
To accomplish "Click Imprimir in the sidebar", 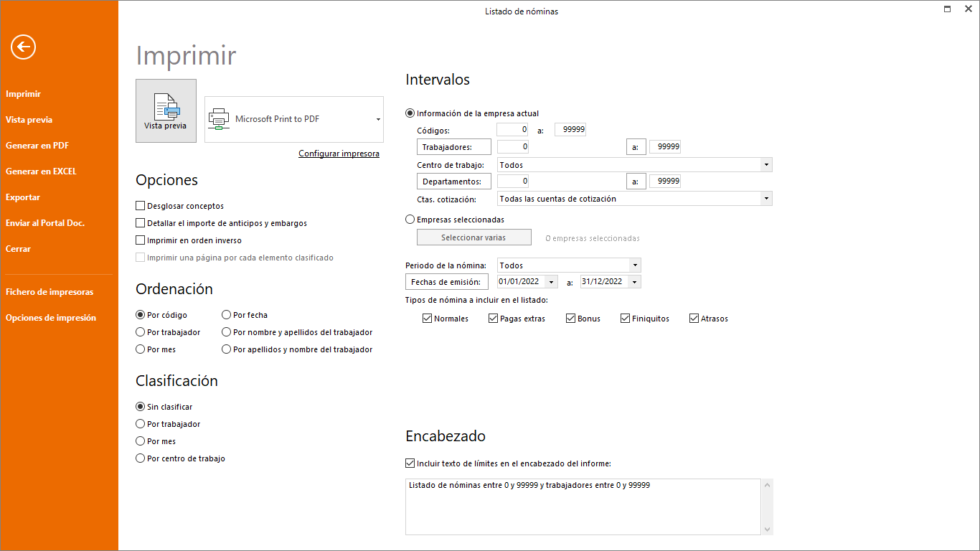I will [23, 94].
